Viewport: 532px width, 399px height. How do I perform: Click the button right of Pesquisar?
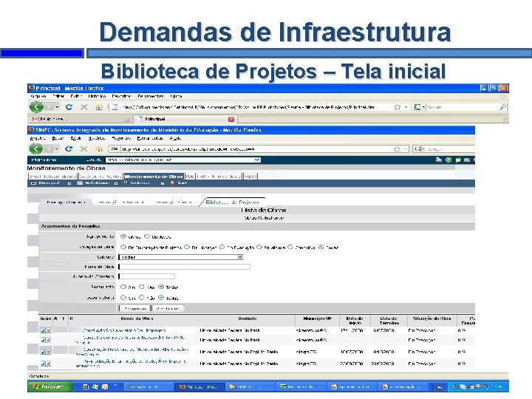click(x=168, y=308)
